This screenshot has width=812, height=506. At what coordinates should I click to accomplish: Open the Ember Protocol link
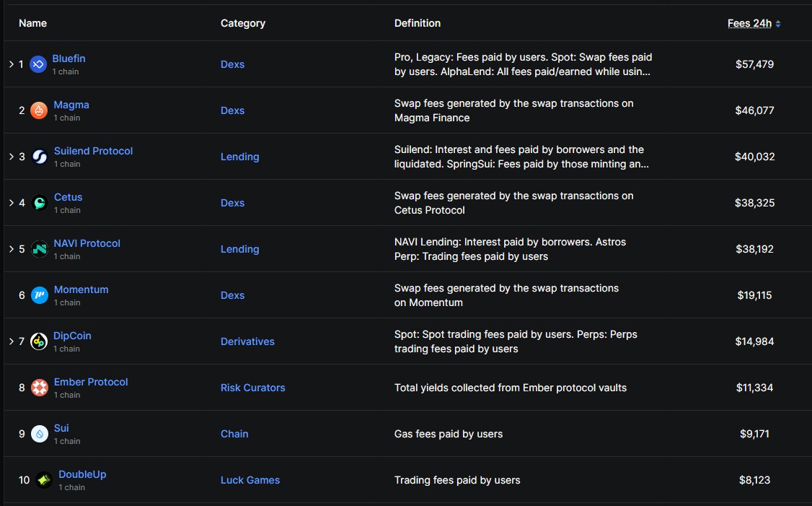91,382
